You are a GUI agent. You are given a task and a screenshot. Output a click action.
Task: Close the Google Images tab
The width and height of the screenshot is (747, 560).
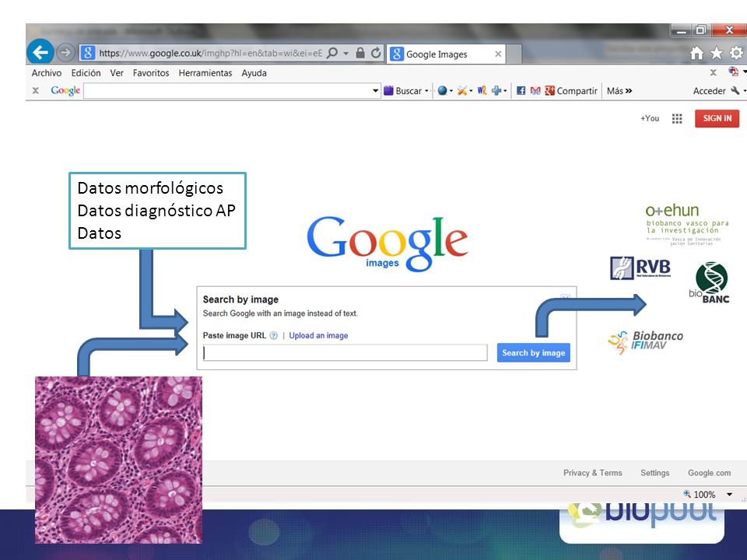tap(498, 54)
